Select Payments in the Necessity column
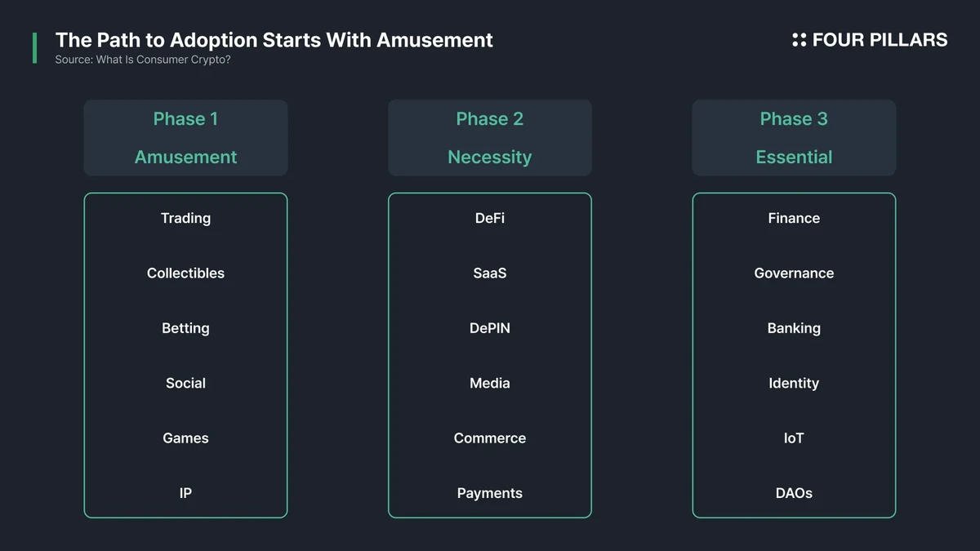This screenshot has height=551, width=980. (490, 493)
